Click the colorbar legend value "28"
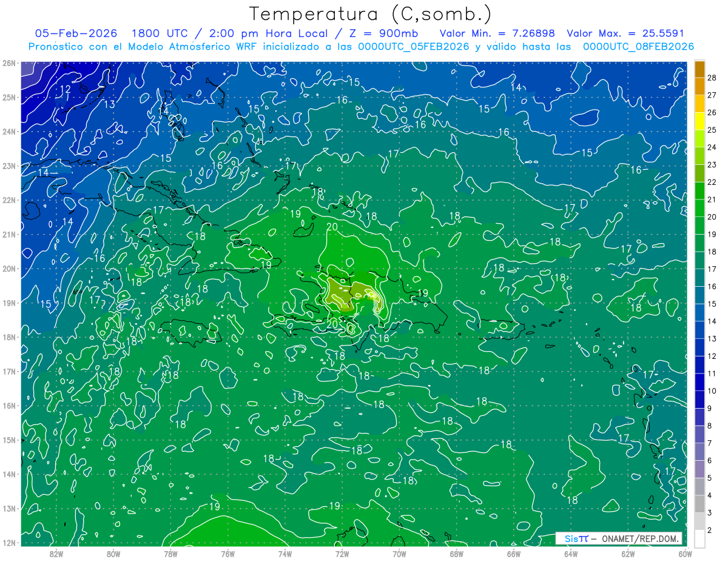The width and height of the screenshot is (728, 562). click(712, 78)
